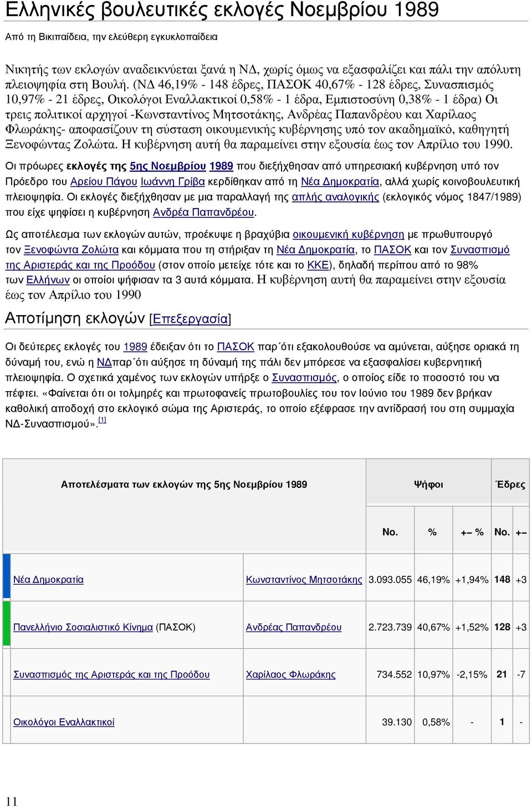Open the 'απλής αναλογικής' link
The width and height of the screenshot is (532, 807).
click(335, 197)
